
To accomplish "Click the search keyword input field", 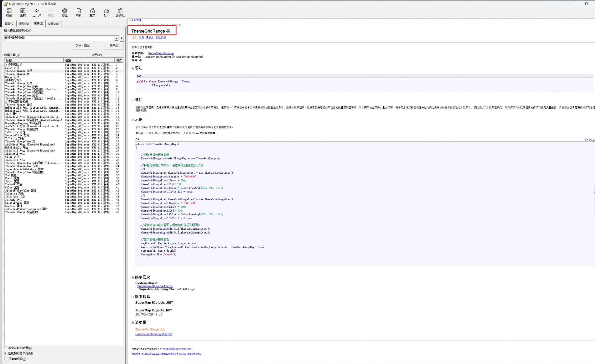I will 59,38.
